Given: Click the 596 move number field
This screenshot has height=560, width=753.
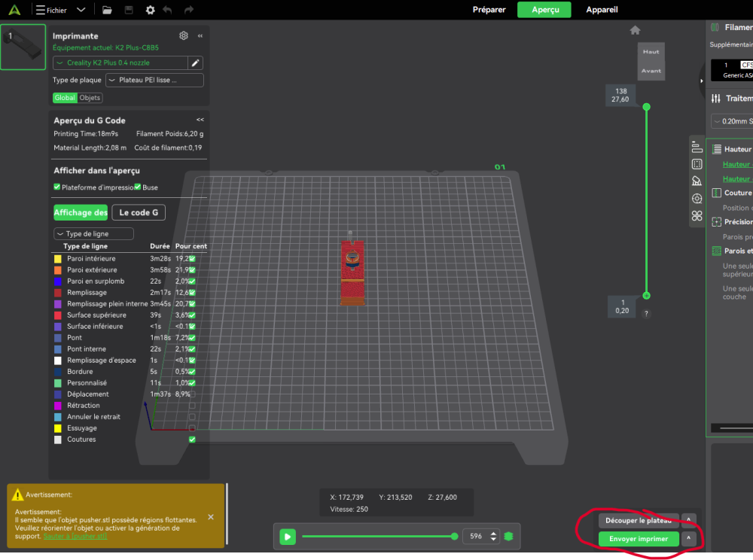Looking at the screenshot, I should pos(475,537).
